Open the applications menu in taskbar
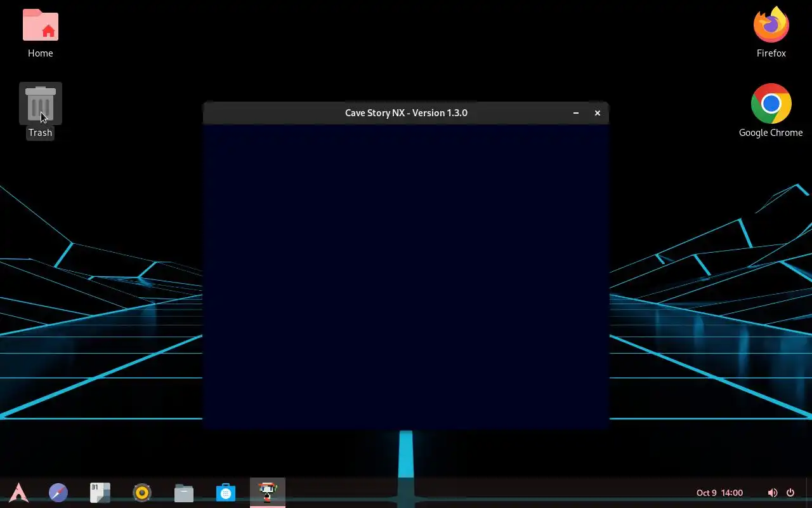Viewport: 812px width, 508px height. 19,492
